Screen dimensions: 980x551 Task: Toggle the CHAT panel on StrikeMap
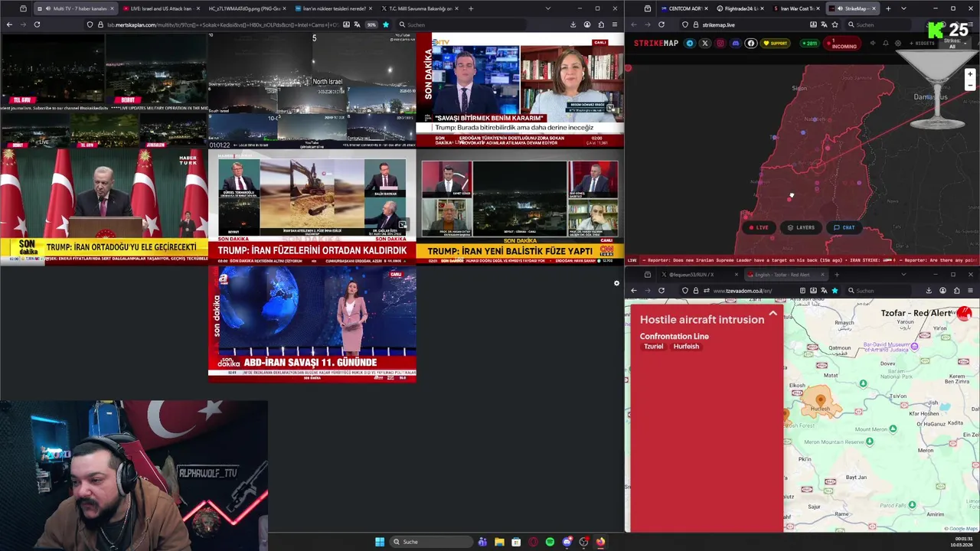click(x=844, y=227)
